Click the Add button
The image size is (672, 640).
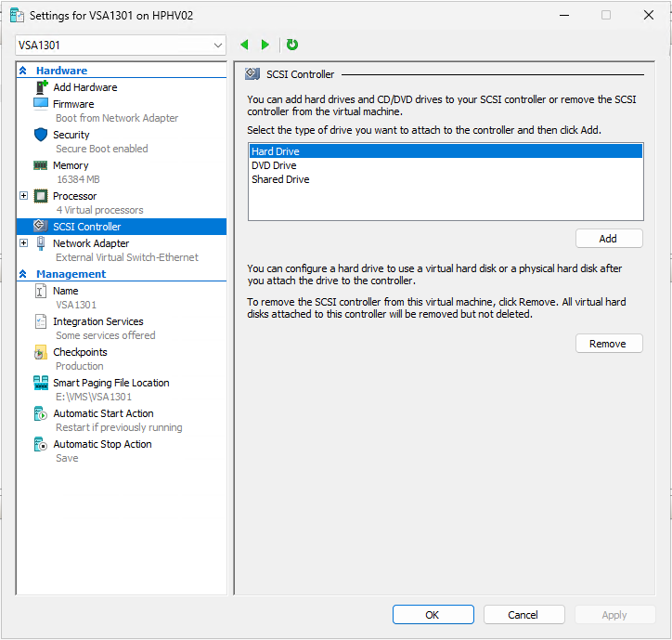click(x=608, y=239)
